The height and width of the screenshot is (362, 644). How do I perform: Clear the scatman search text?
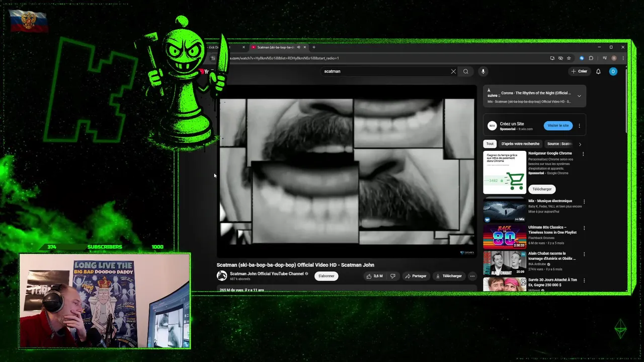(x=453, y=71)
